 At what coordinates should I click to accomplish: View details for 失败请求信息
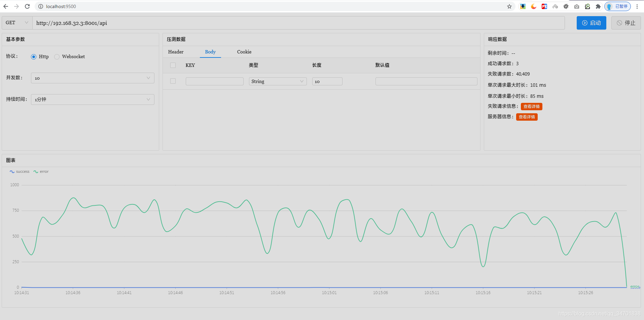pos(531,107)
